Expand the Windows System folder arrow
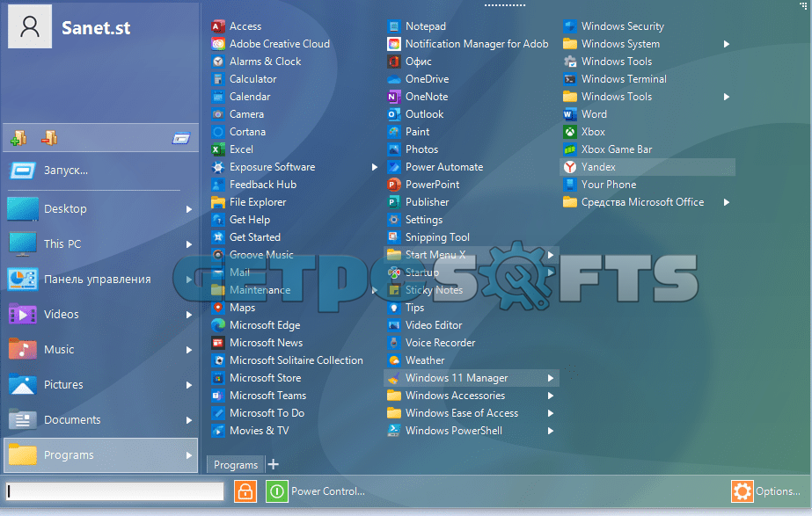 click(x=727, y=44)
